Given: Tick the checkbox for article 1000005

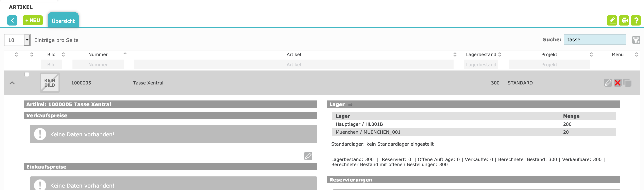Looking at the screenshot, I should (x=27, y=74).
